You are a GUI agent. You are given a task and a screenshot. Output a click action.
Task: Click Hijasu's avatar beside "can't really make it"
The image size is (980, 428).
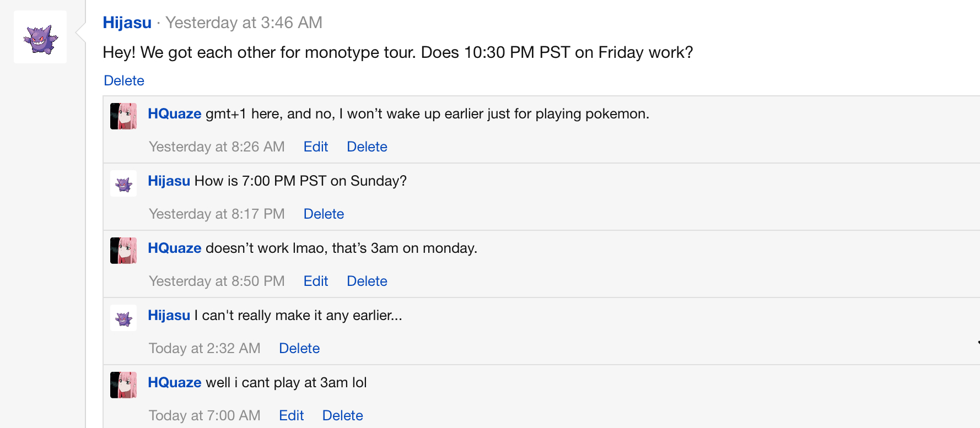coord(123,318)
